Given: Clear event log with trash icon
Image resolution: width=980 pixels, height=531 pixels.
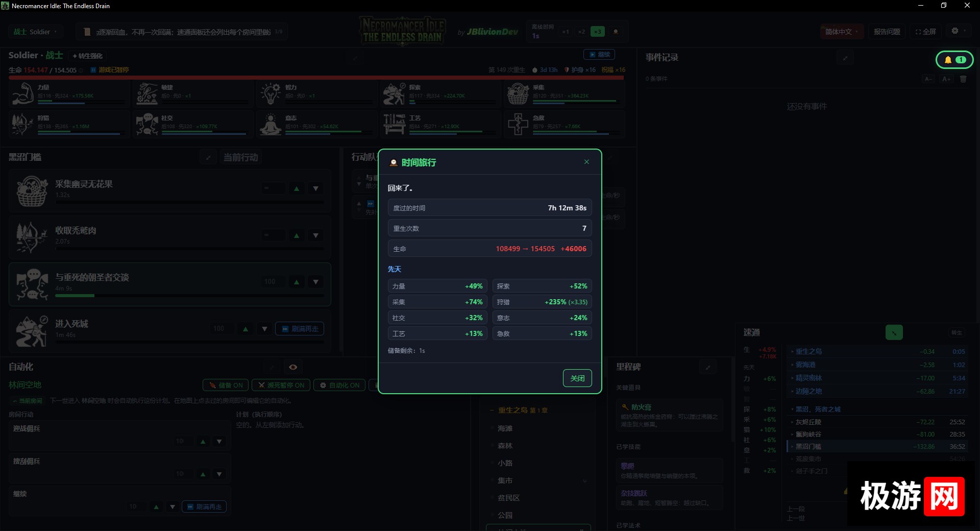Looking at the screenshot, I should pyautogui.click(x=963, y=79).
